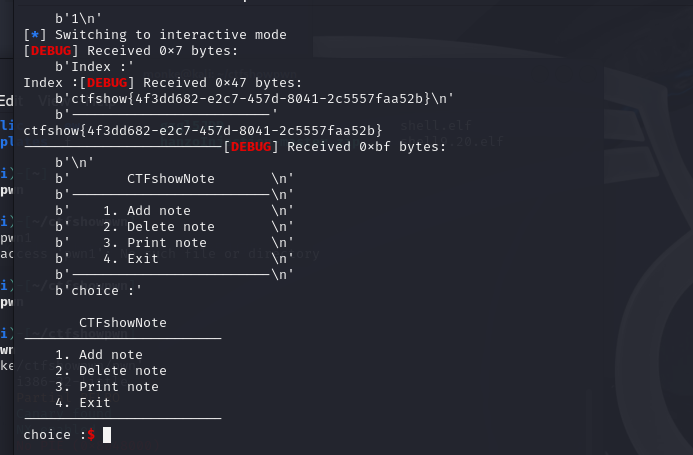The width and height of the screenshot is (693, 455).
Task: Click the blue asterisk before "Switching to interactive mode"
Action: (38, 35)
